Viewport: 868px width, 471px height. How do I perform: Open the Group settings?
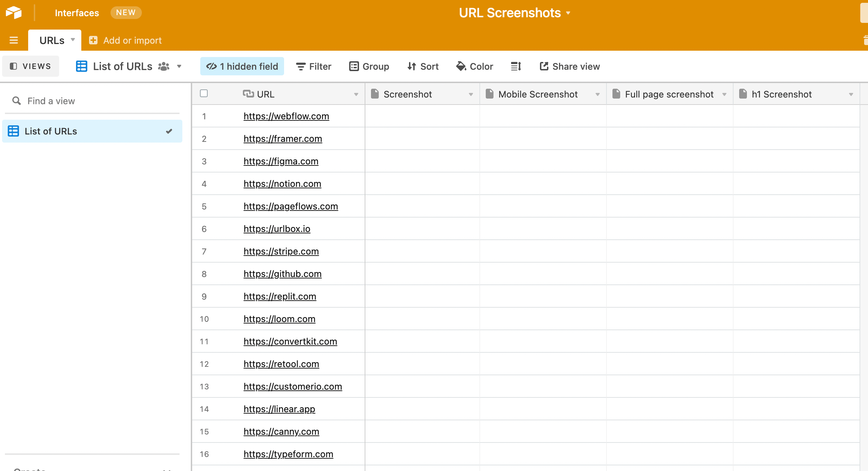(369, 66)
